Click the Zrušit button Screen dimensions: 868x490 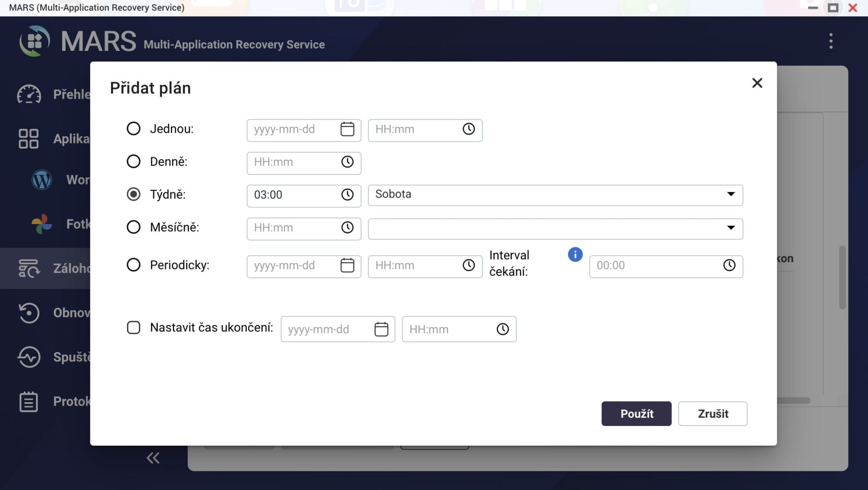(712, 414)
